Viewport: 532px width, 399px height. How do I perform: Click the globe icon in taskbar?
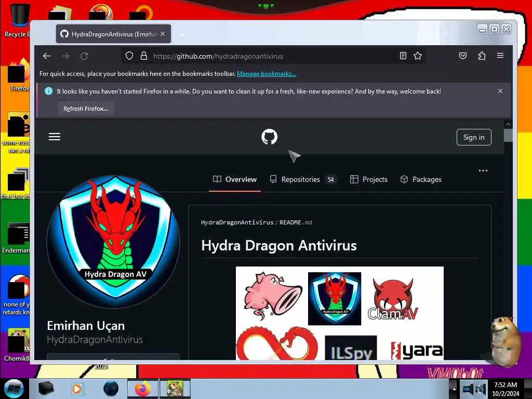click(111, 389)
